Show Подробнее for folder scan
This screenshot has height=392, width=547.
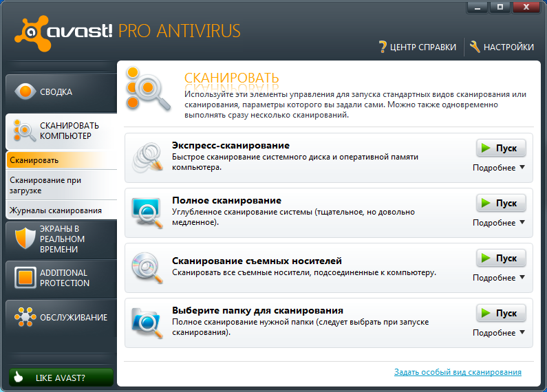click(498, 333)
